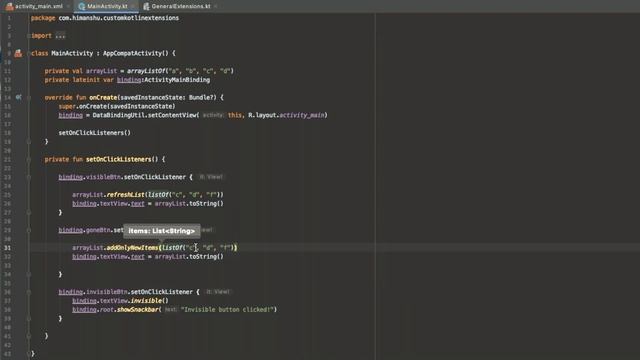Click the Kotlin class icon on MainActivity.kt tab
The width and height of the screenshot is (640, 360).
pos(82,6)
